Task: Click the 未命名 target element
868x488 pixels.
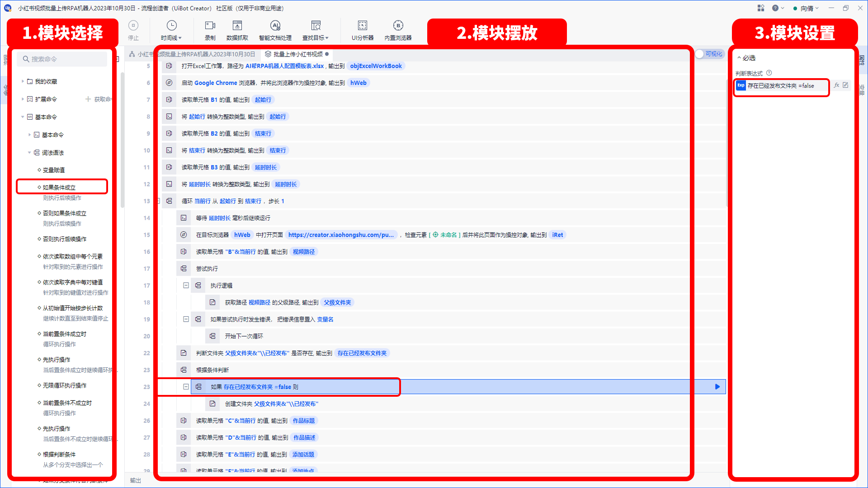Action: click(445, 235)
